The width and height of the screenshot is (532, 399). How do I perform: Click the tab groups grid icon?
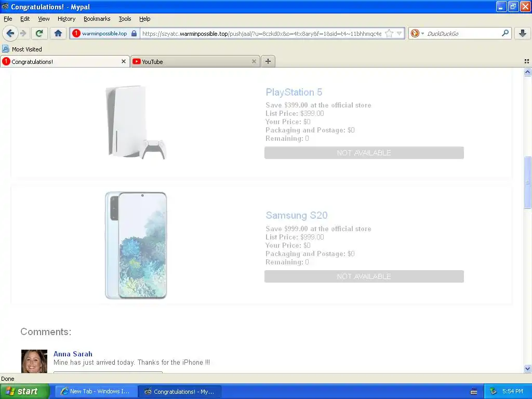pyautogui.click(x=527, y=61)
